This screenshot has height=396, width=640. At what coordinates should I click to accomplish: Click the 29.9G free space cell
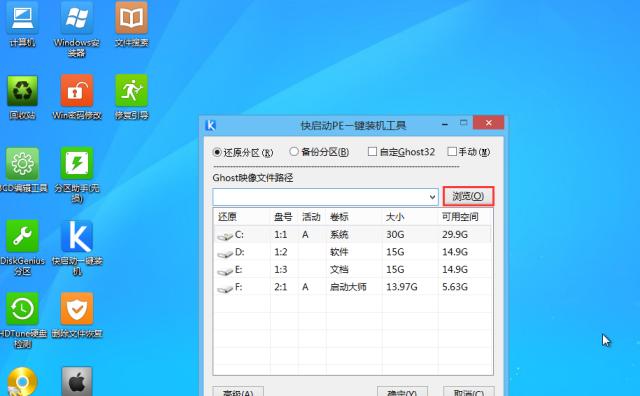[x=455, y=235]
